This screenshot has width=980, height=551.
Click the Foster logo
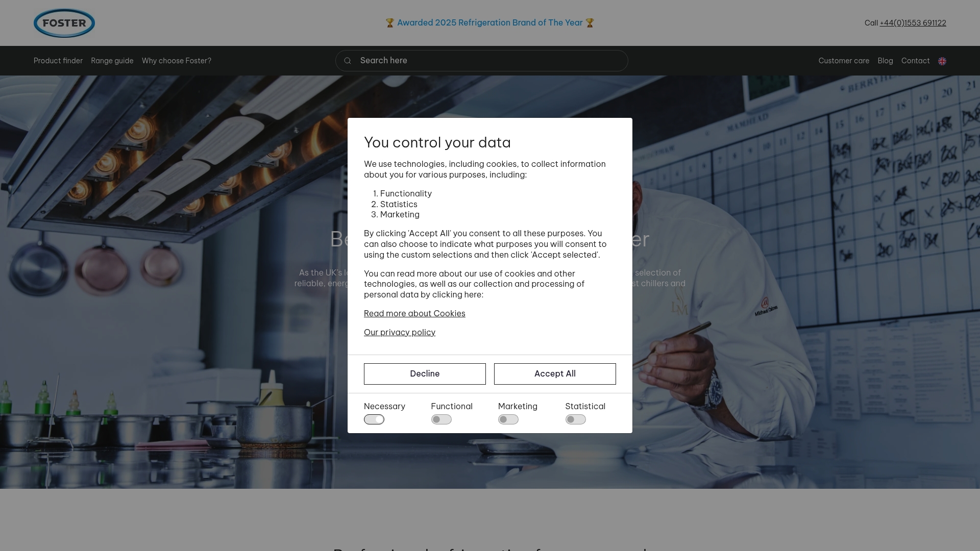point(64,22)
